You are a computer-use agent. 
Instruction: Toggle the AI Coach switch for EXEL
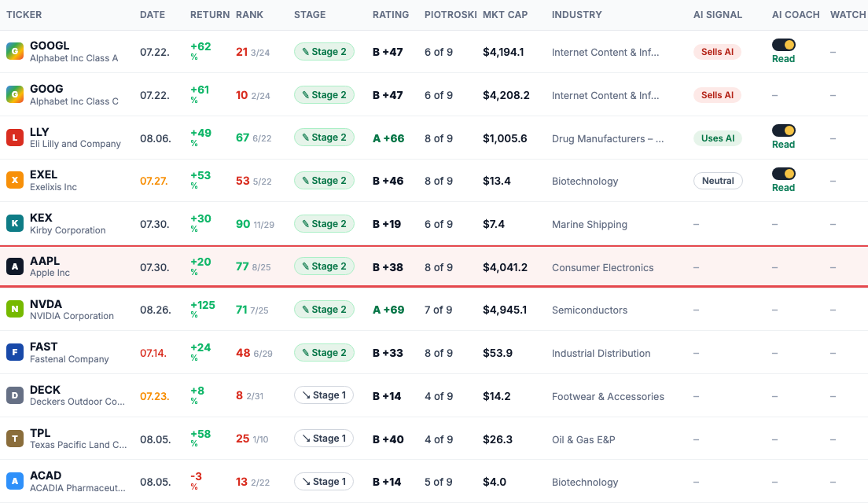[784, 174]
